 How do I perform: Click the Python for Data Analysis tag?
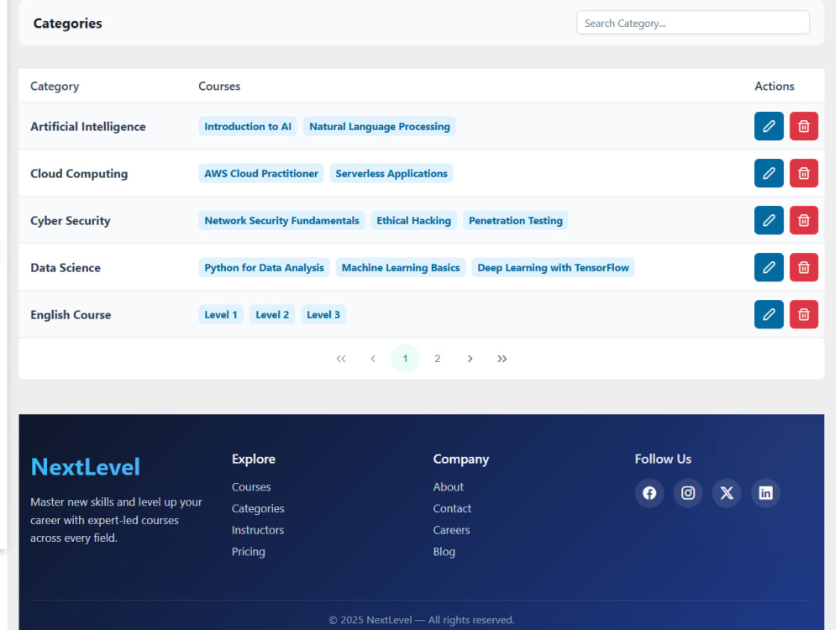pos(264,268)
